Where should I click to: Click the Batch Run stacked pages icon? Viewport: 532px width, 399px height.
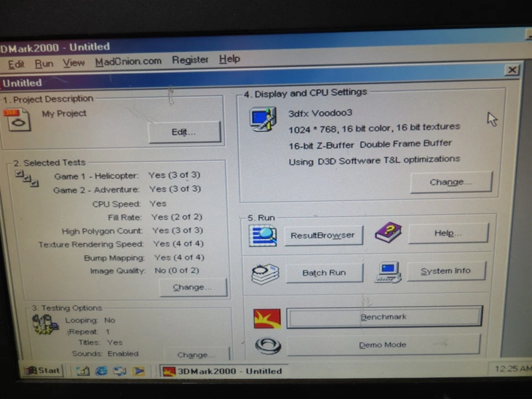[265, 273]
